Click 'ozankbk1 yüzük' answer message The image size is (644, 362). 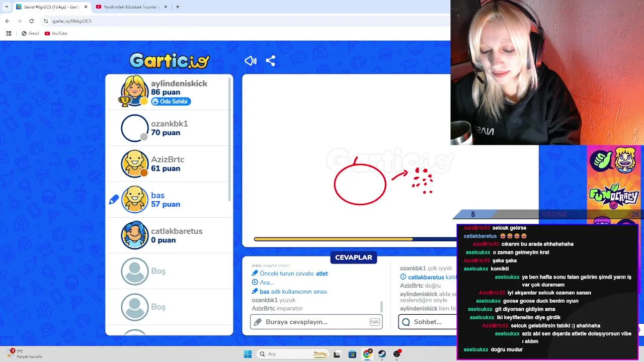[x=274, y=300]
